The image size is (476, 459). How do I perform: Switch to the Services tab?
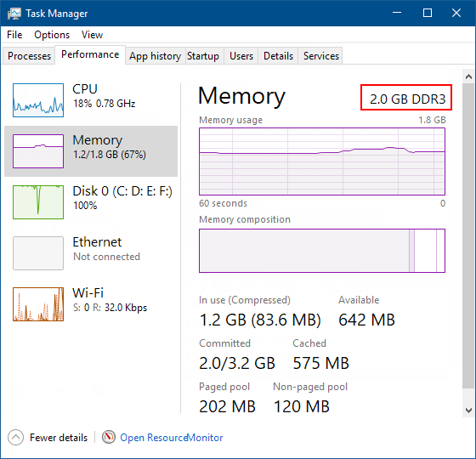tap(321, 56)
